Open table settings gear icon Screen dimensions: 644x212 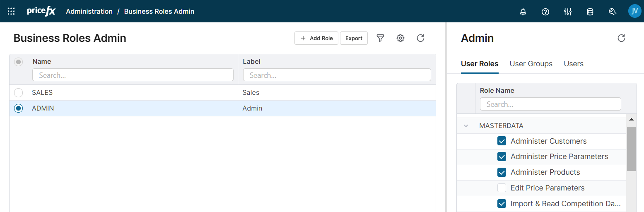coord(400,38)
